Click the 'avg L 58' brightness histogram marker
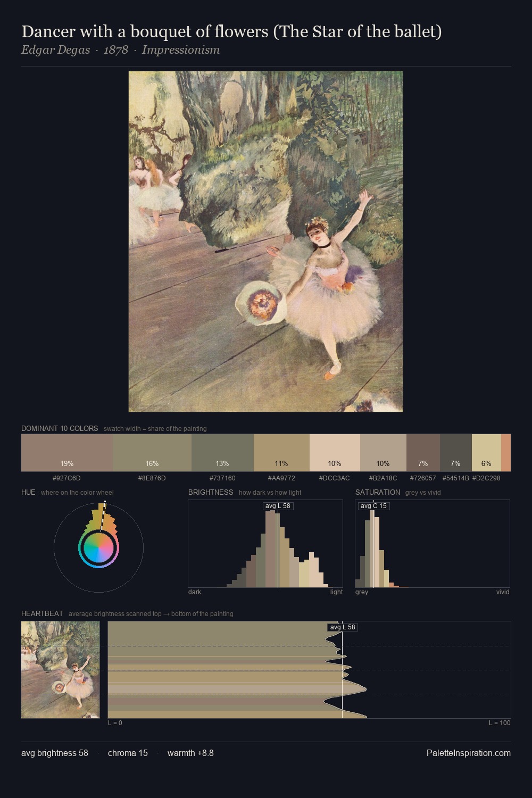The height and width of the screenshot is (798, 532). (278, 506)
